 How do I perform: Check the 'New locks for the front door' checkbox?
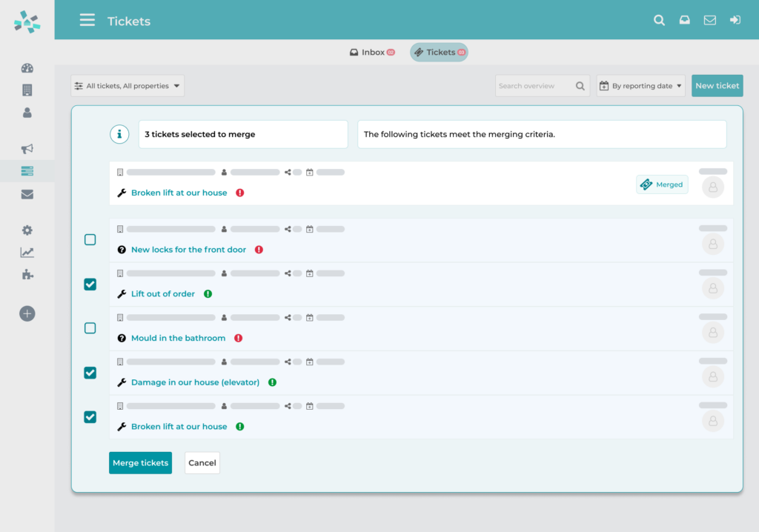tap(90, 239)
